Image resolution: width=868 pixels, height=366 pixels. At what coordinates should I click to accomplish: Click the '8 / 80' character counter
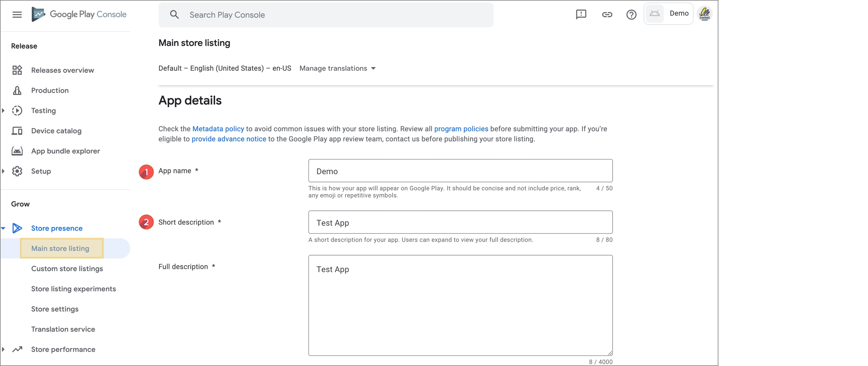(x=604, y=240)
